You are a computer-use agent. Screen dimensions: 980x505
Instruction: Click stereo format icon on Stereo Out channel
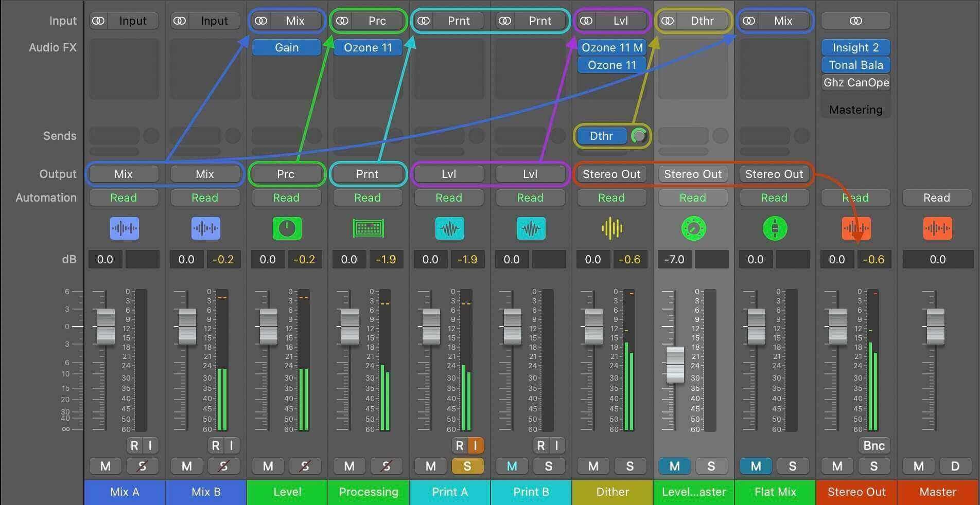pos(856,21)
